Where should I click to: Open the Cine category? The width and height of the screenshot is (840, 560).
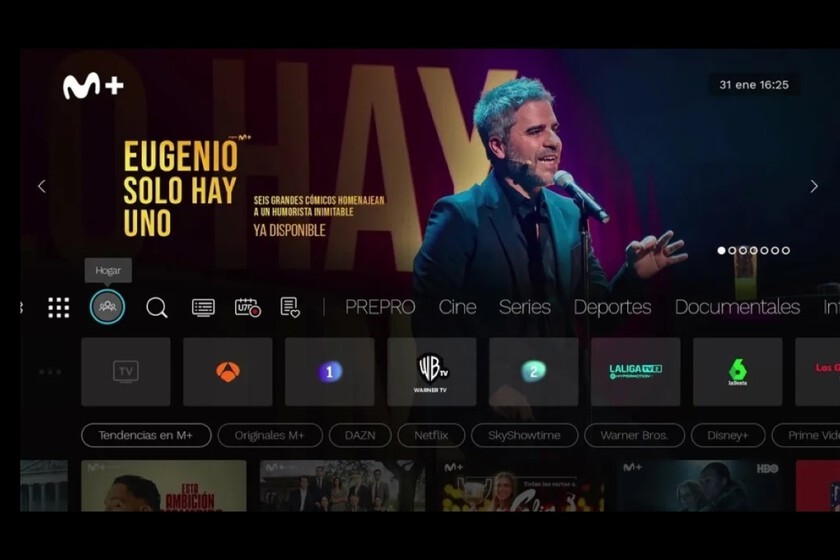point(457,307)
